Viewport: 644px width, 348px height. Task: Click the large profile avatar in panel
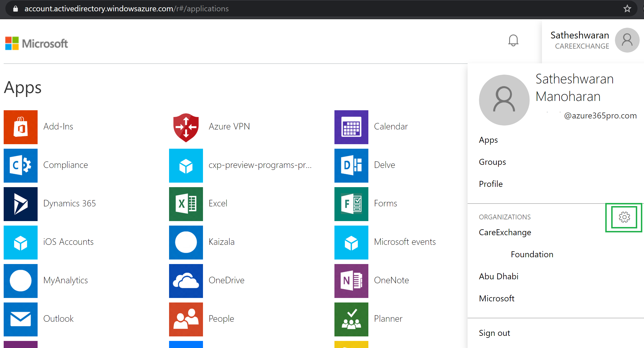click(504, 100)
